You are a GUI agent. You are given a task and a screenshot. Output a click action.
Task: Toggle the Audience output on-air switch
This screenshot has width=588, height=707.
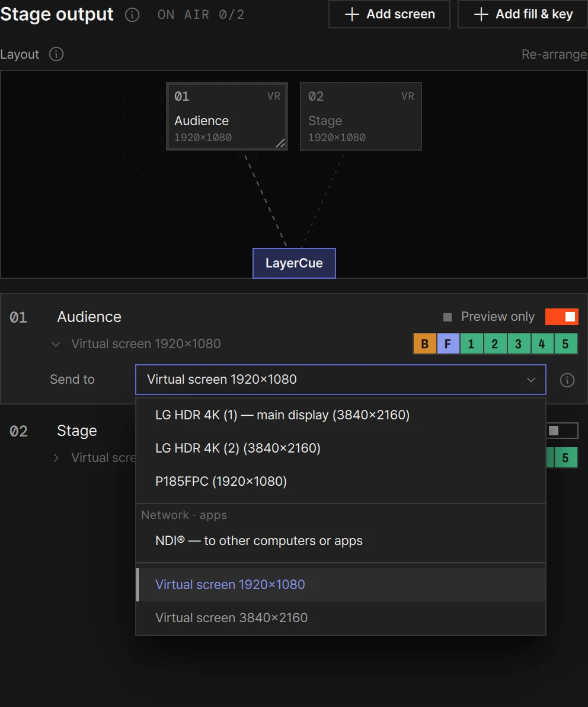click(x=561, y=317)
